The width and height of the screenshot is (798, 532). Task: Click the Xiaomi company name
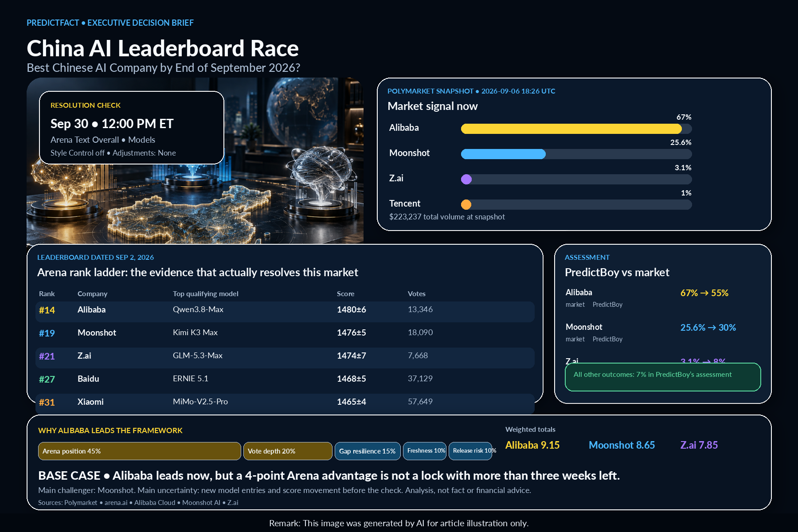click(90, 402)
